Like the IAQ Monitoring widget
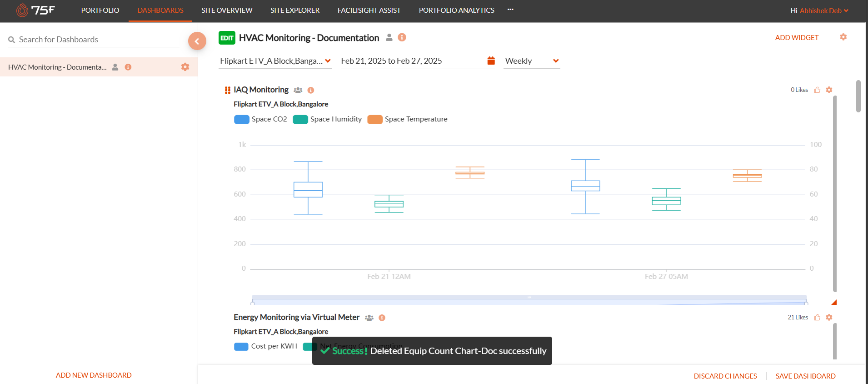The height and width of the screenshot is (384, 868). (x=817, y=90)
